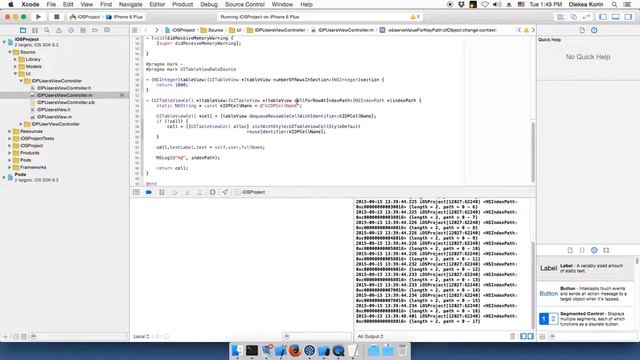
Task: Jump to previous issue
Action: tap(519, 30)
